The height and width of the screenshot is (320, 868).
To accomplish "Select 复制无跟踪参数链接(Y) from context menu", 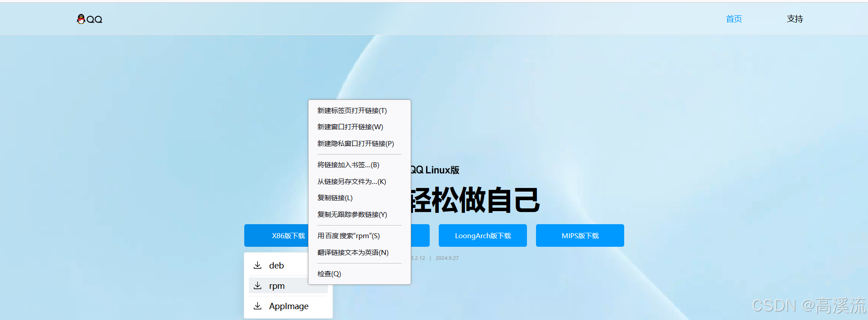I will pyautogui.click(x=360, y=215).
